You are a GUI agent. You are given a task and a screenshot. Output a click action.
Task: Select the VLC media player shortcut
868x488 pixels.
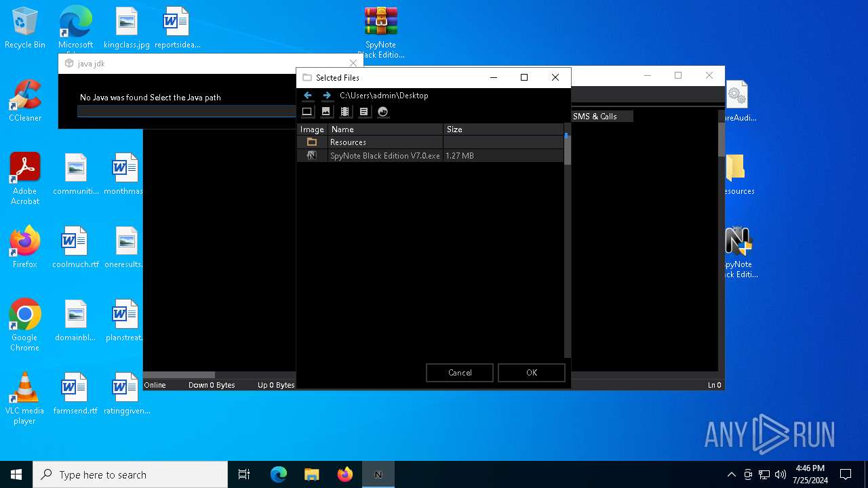point(25,399)
